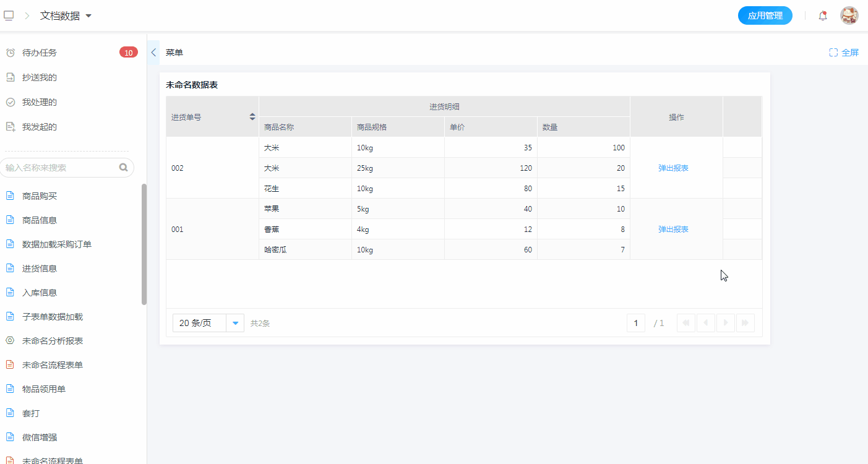Screen dimensions: 868x464
Task: Open the user avatar profile menu
Action: tap(849, 16)
